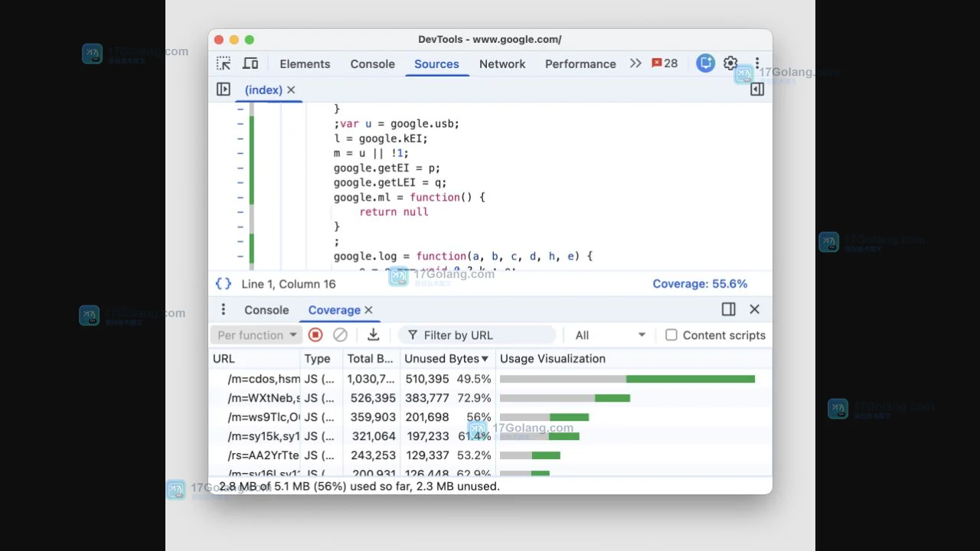Click the 510,395 unused bytes cell

coord(427,379)
